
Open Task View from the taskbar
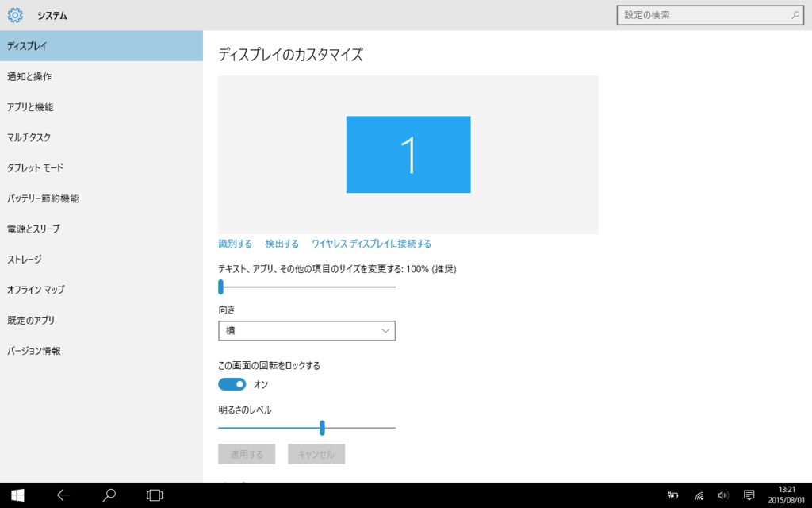point(153,493)
